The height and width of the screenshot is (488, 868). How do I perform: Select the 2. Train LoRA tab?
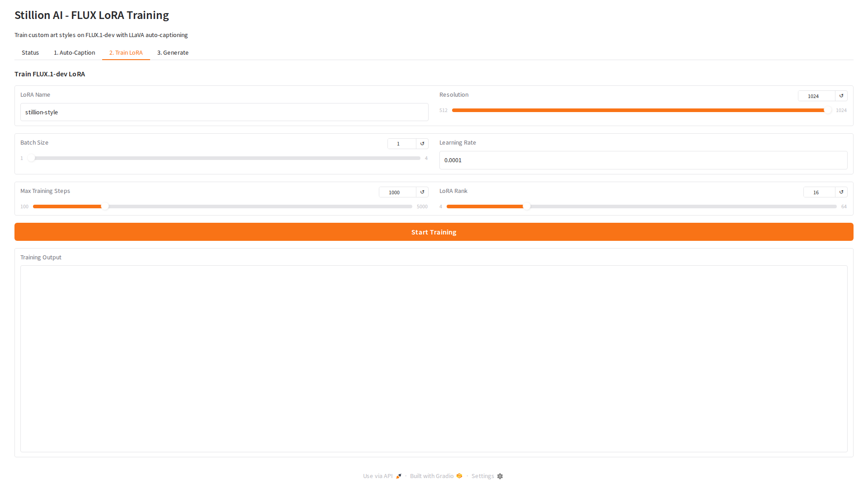pos(126,53)
